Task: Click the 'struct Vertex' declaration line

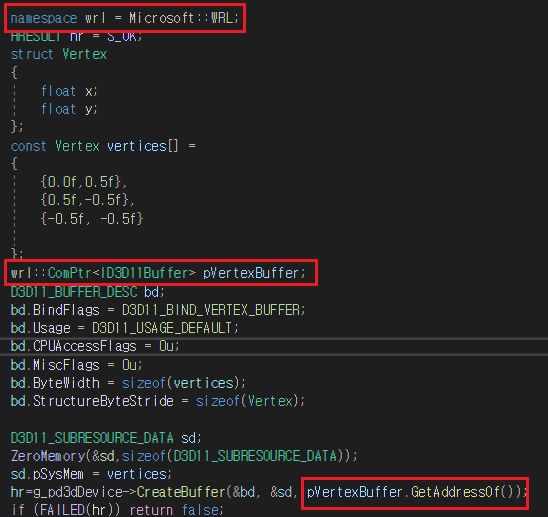Action: tap(59, 55)
